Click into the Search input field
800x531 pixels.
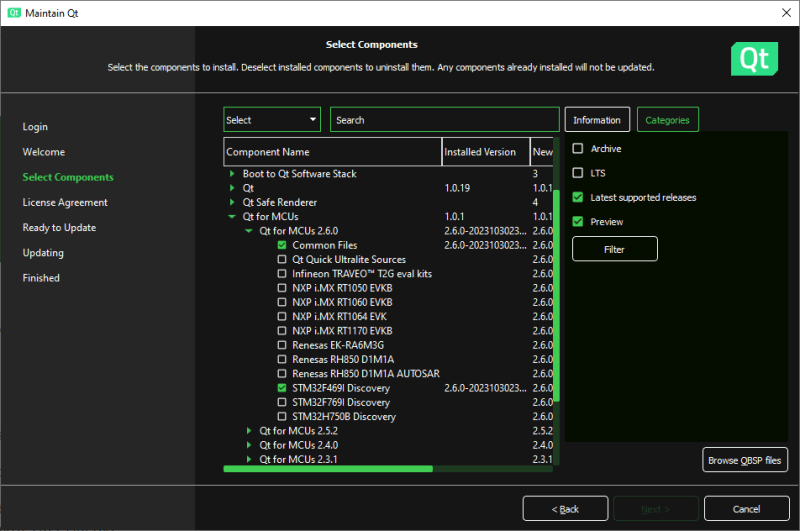coord(444,120)
